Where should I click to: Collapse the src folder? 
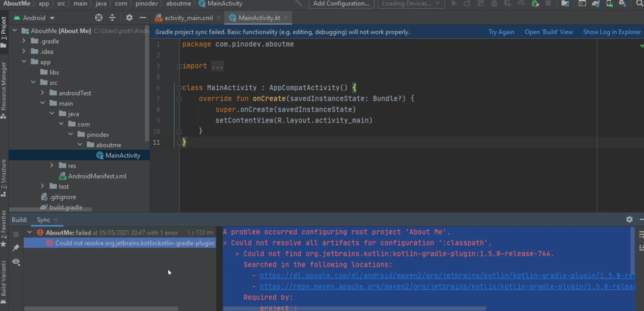tap(33, 82)
